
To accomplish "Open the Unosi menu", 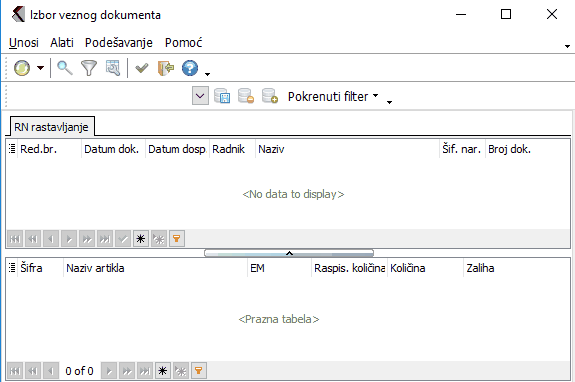I will (x=24, y=43).
